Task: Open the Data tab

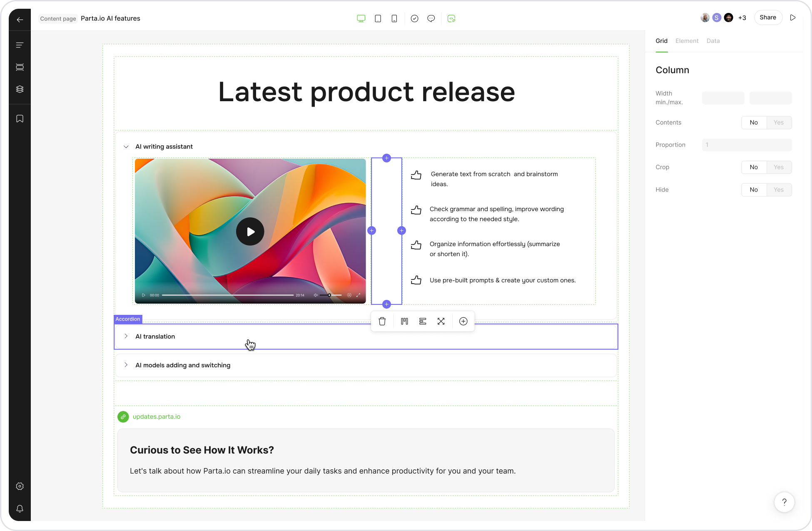Action: 713,41
